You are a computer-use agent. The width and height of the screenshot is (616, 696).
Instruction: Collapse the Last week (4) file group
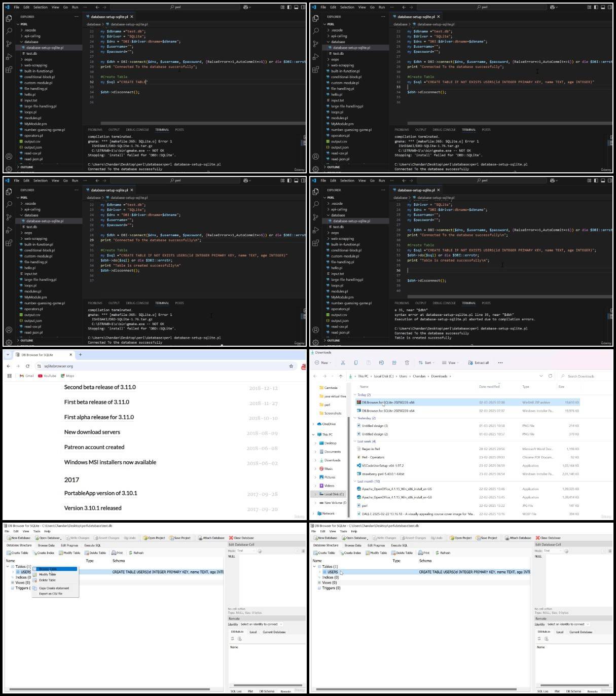tap(355, 441)
